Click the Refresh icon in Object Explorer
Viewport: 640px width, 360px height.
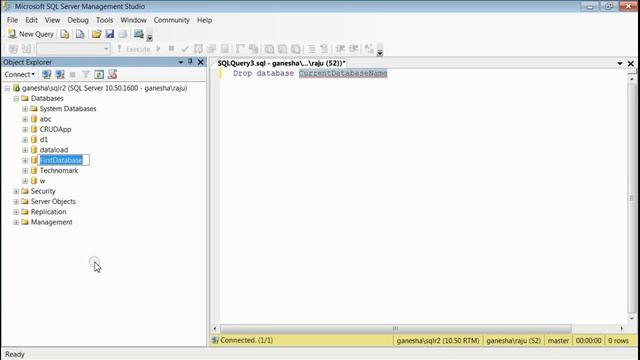coord(99,74)
